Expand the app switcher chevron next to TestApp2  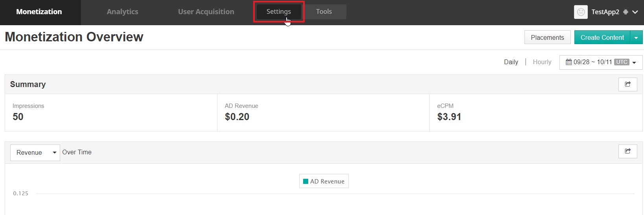tap(635, 12)
